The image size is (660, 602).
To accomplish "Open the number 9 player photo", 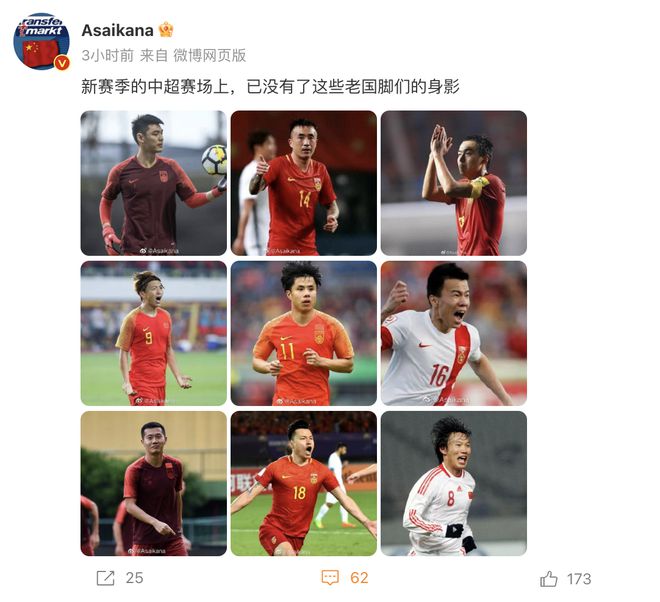I will pyautogui.click(x=154, y=333).
